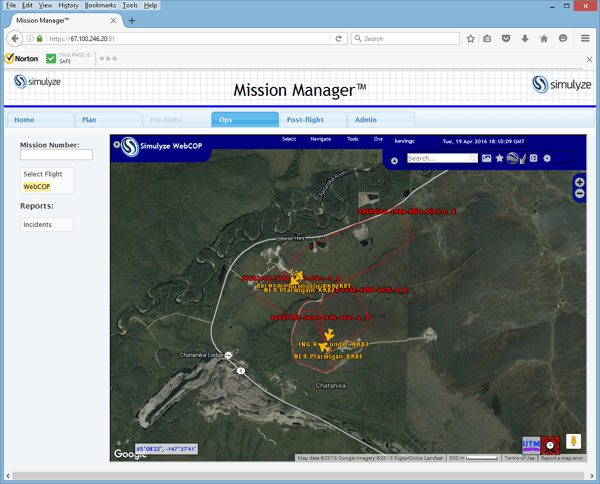Click the highlighted WebCOP link
The height and width of the screenshot is (484, 600).
pos(37,187)
